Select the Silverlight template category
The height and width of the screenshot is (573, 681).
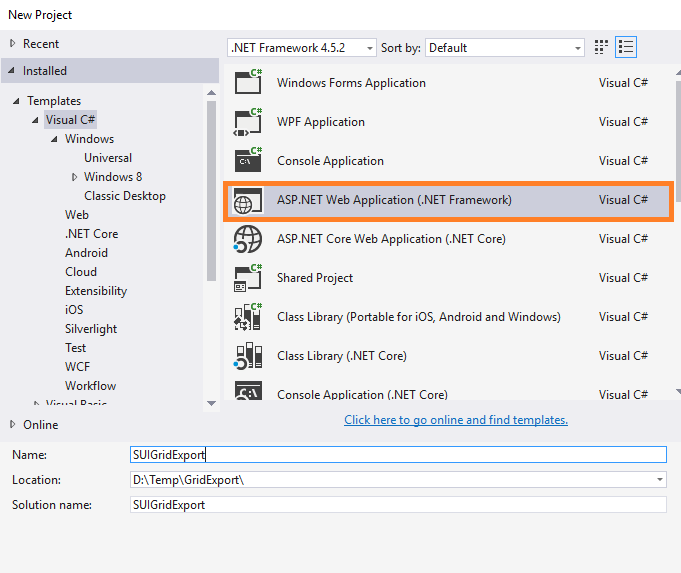pos(91,329)
